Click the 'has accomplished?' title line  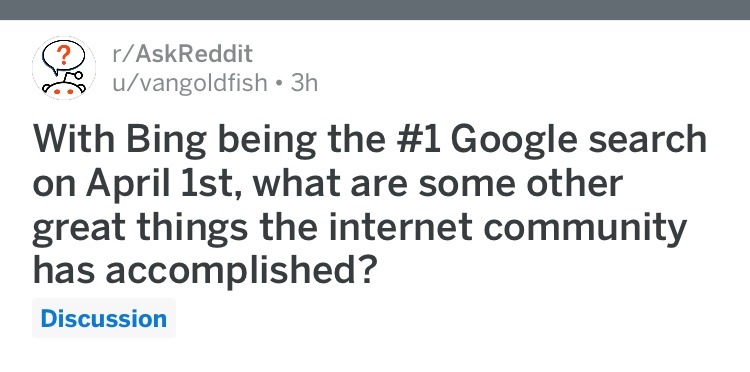[202, 270]
